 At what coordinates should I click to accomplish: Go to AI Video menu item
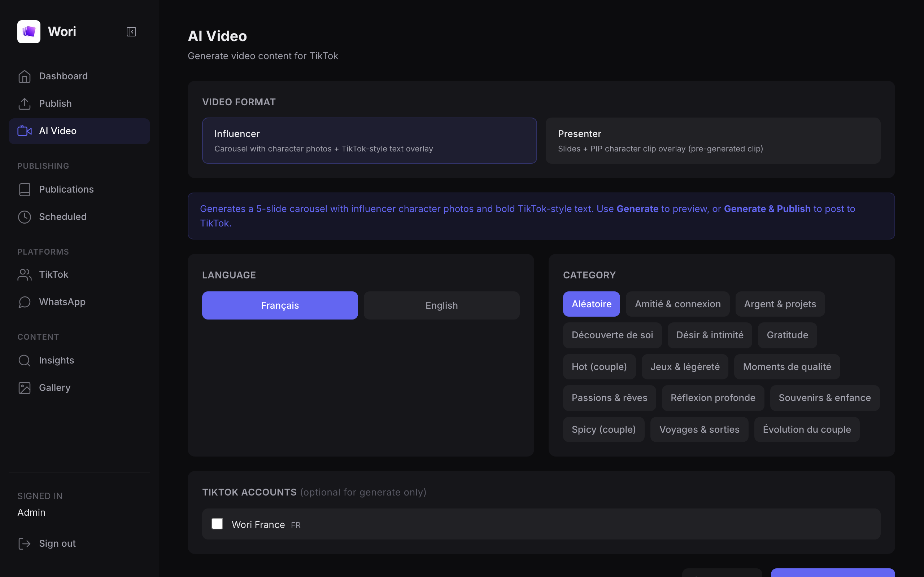[58, 131]
